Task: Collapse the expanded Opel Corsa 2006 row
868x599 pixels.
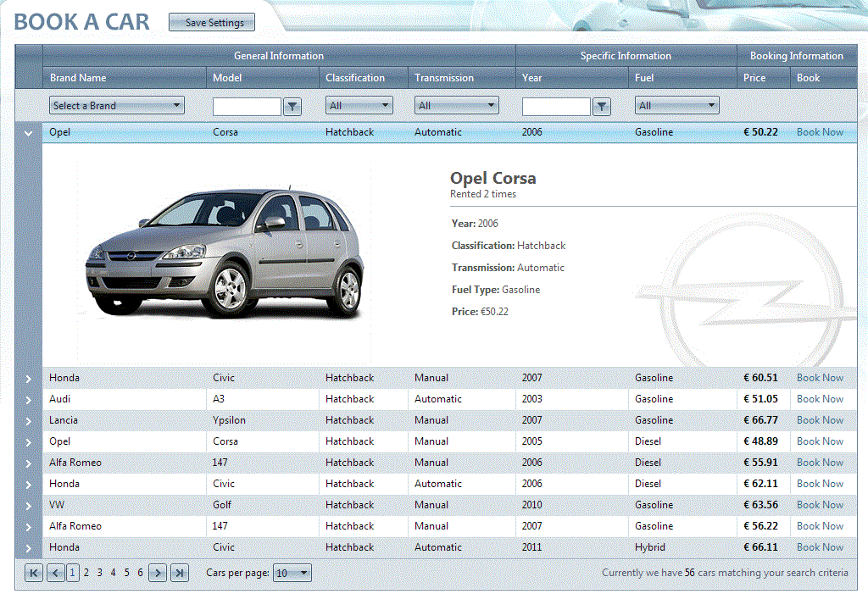Action: 29,133
